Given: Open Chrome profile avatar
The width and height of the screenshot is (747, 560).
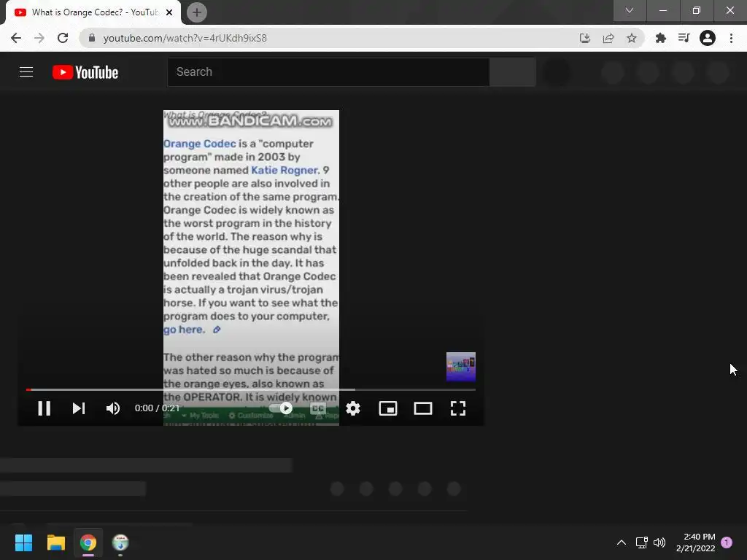Looking at the screenshot, I should click(708, 38).
